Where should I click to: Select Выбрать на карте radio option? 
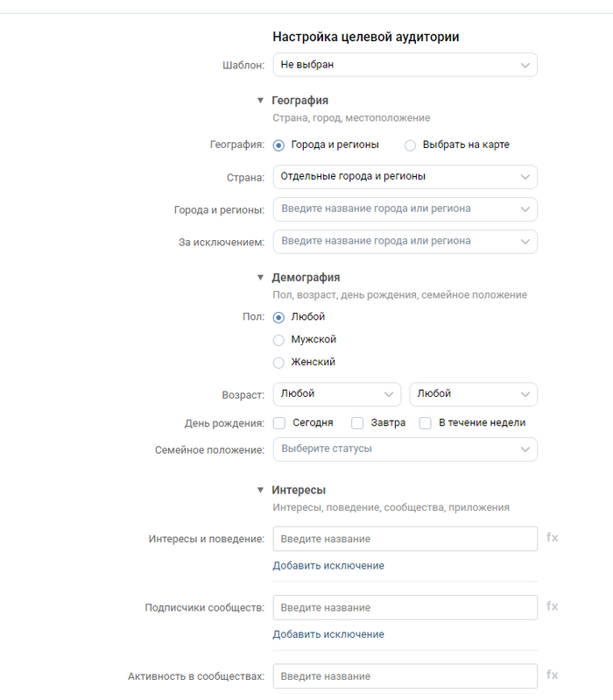(410, 145)
